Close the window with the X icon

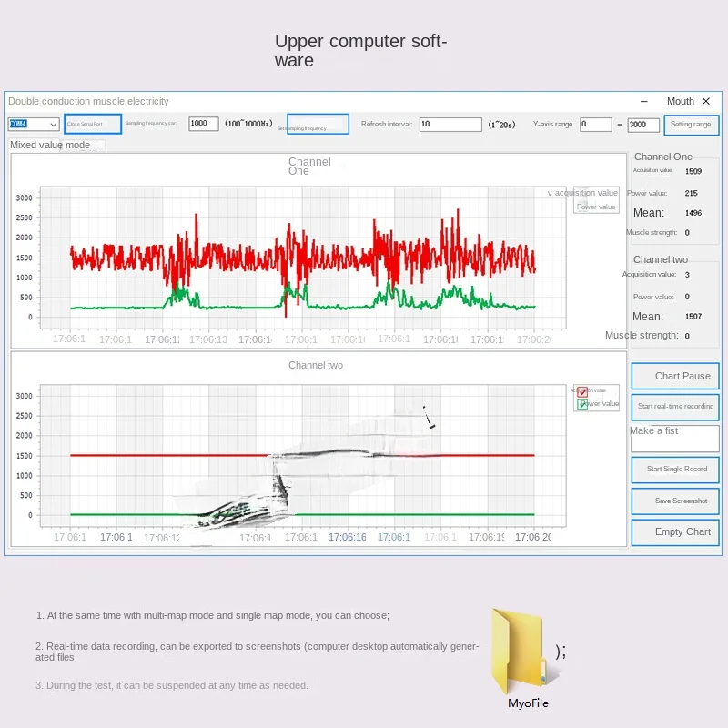click(x=706, y=101)
